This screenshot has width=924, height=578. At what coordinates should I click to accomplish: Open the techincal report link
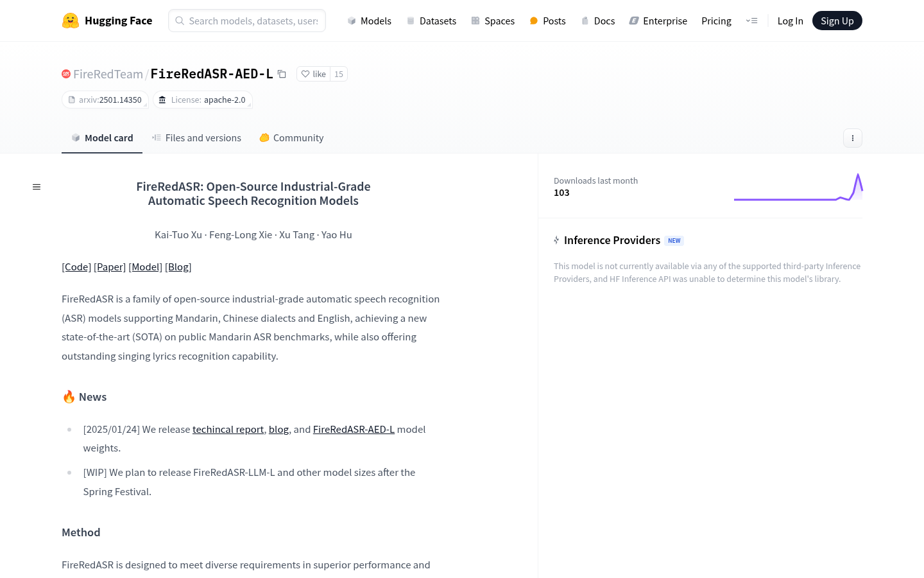tap(228, 429)
